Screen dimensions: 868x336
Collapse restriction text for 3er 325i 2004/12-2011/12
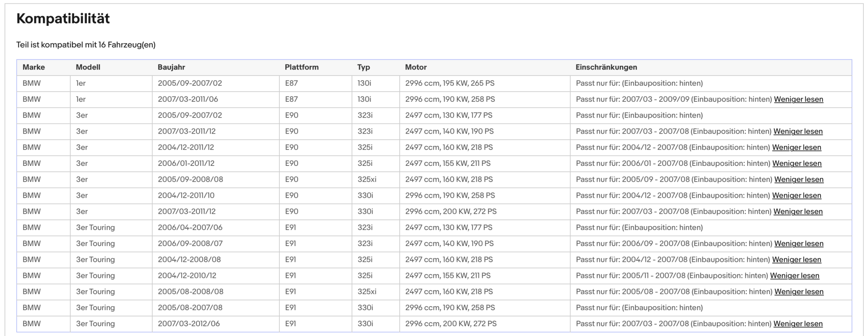tap(797, 148)
